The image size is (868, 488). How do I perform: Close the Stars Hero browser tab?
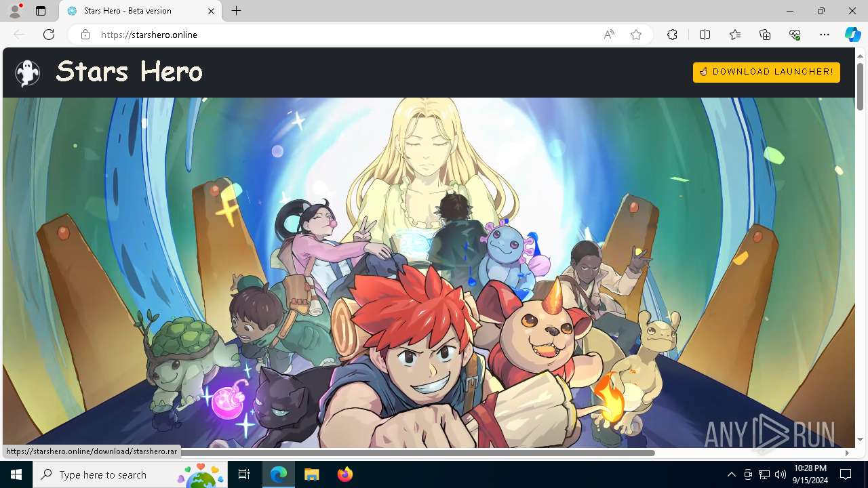(x=211, y=11)
